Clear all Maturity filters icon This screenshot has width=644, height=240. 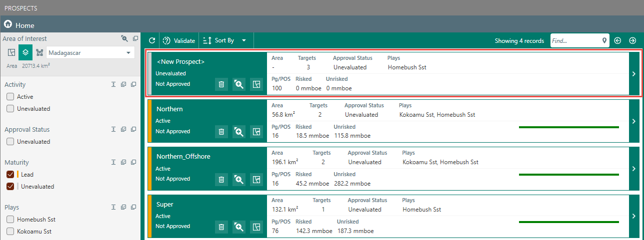(133, 162)
